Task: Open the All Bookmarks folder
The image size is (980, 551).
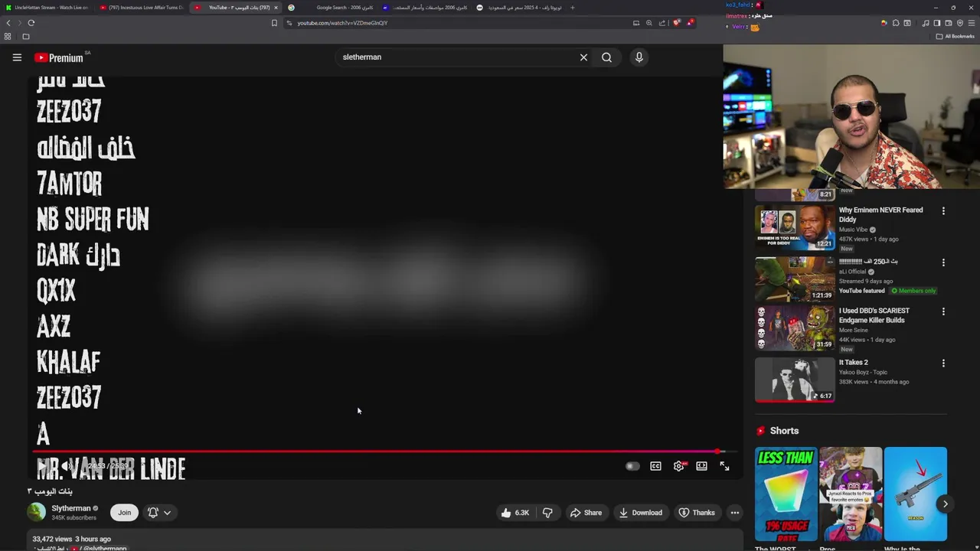Action: pos(955,36)
